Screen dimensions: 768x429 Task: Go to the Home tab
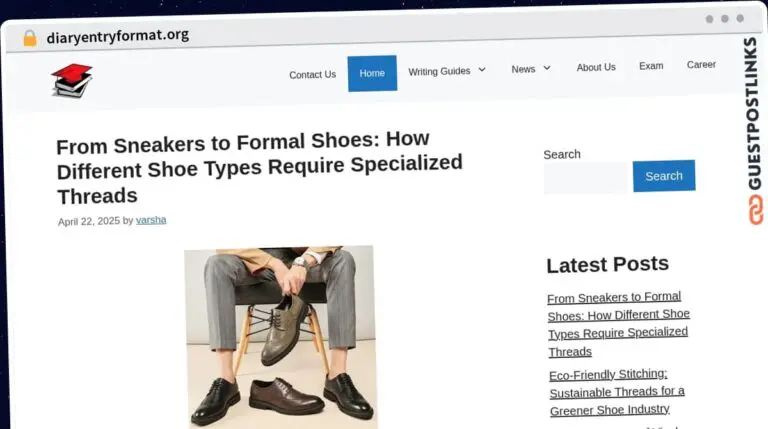372,73
